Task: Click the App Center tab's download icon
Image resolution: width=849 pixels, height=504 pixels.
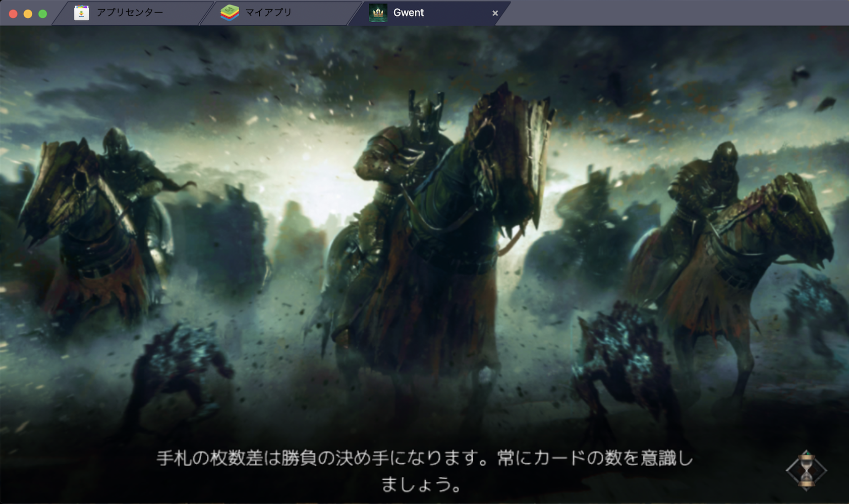Action: [x=81, y=13]
